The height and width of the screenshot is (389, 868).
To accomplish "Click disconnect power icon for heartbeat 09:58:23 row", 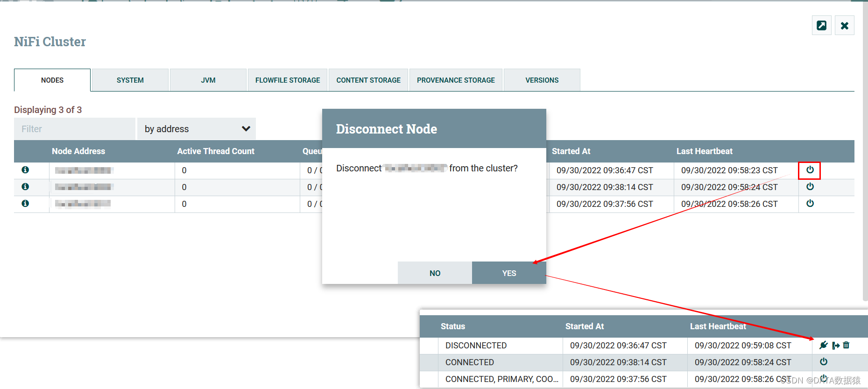I will point(810,170).
